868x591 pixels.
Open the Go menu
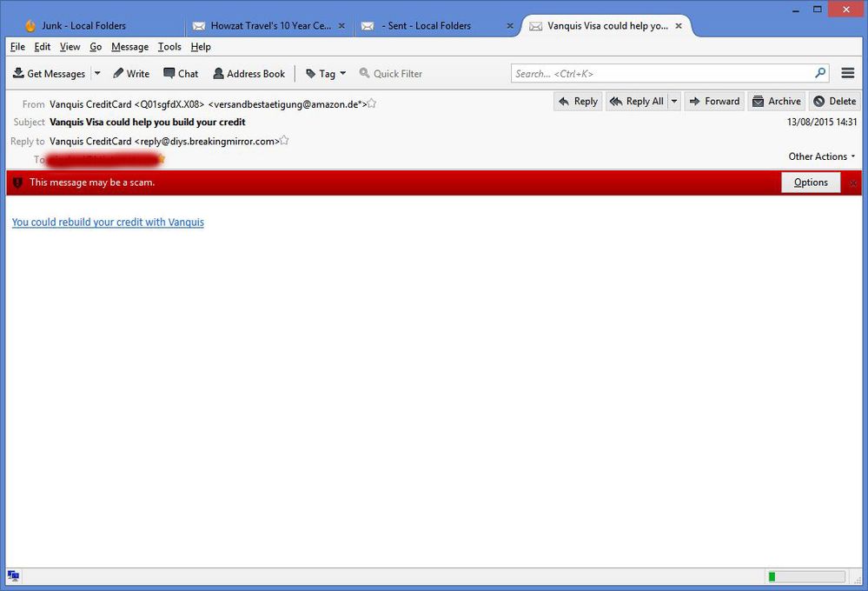pos(96,47)
